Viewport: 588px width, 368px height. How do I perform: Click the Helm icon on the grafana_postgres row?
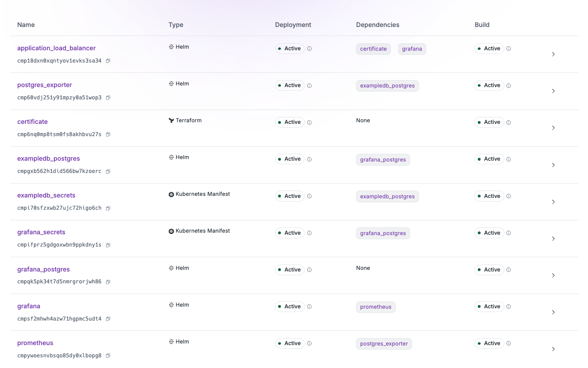[x=171, y=268]
